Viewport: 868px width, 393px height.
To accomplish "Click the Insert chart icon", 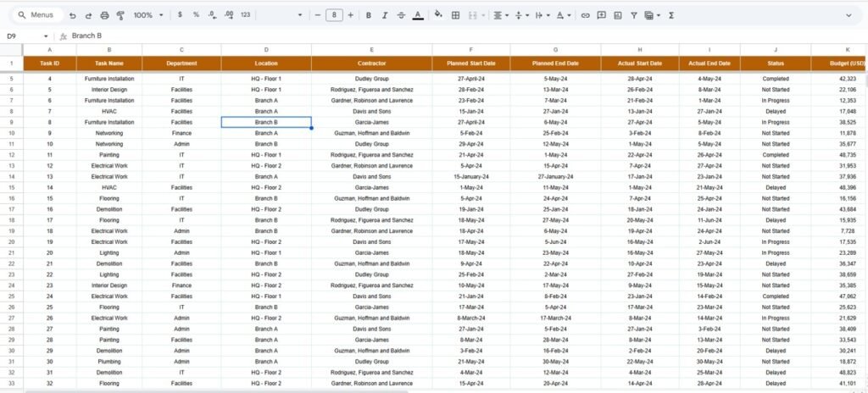I will click(x=618, y=15).
